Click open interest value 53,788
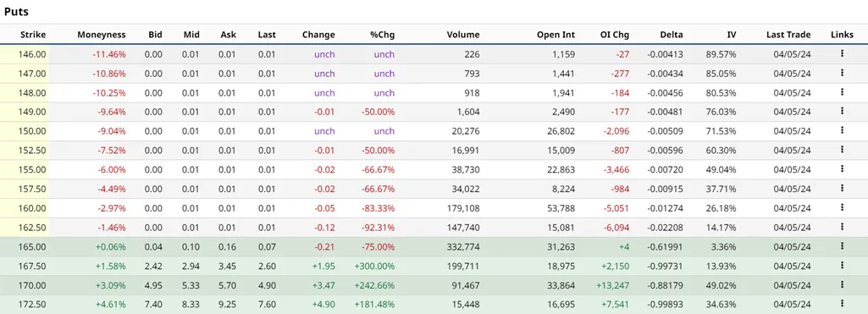The height and width of the screenshot is (314, 868). [561, 208]
